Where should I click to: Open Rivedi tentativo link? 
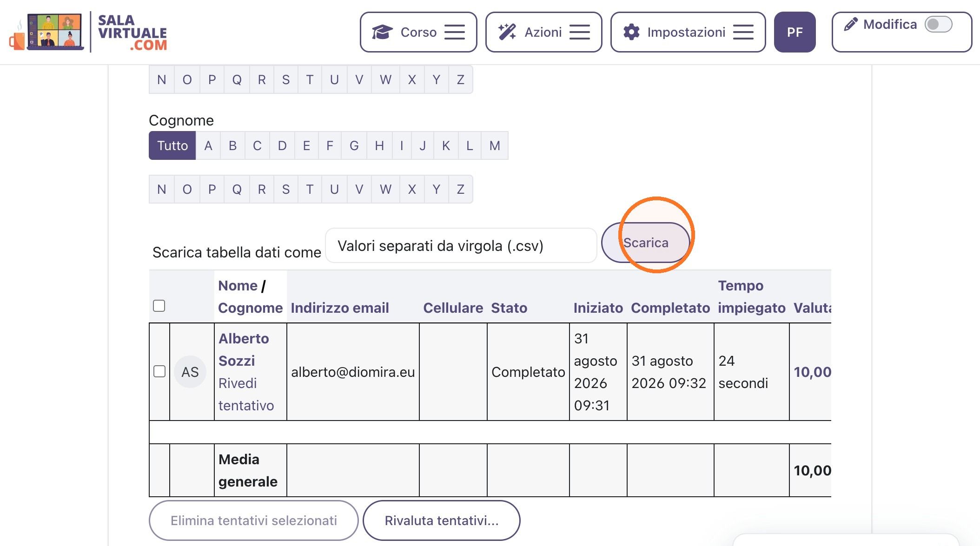click(246, 394)
